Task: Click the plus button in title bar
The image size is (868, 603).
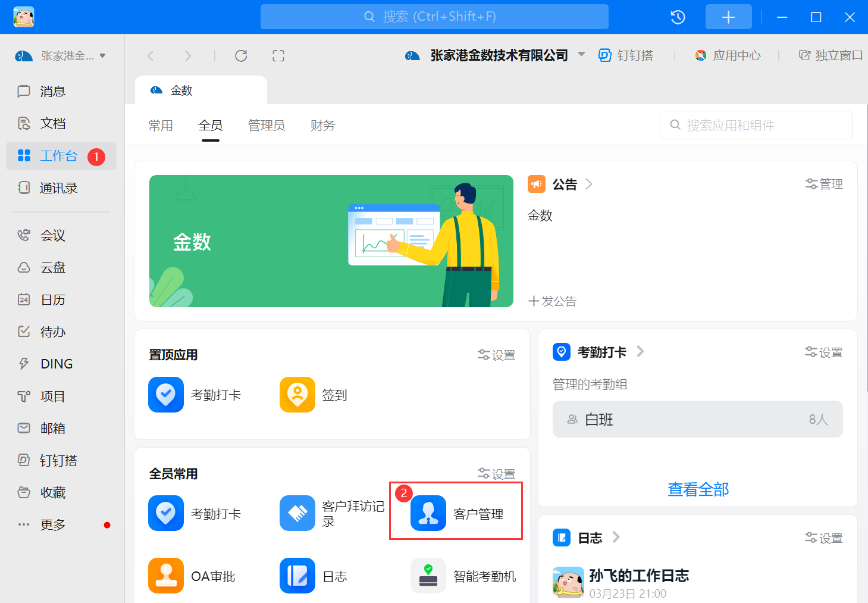Action: pyautogui.click(x=728, y=17)
